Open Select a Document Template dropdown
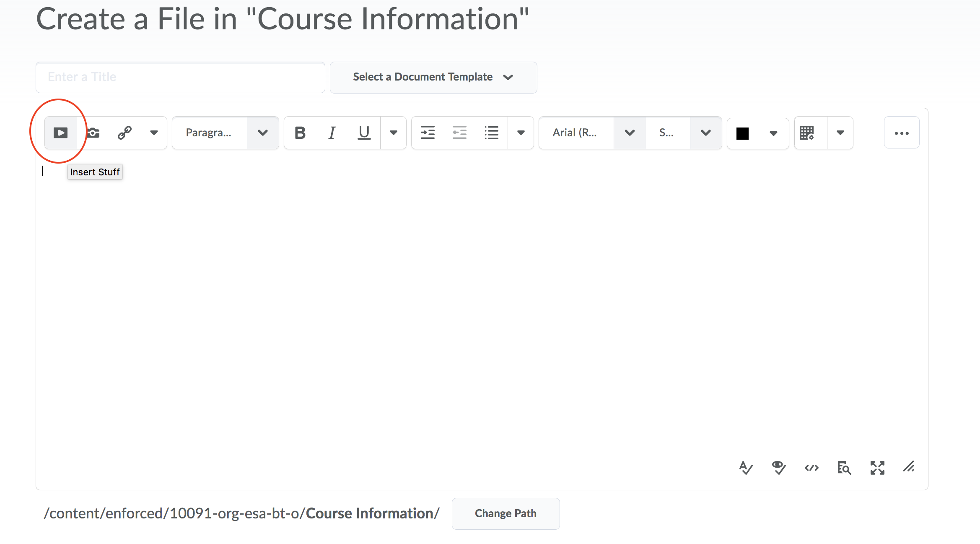980x544 pixels. point(433,77)
